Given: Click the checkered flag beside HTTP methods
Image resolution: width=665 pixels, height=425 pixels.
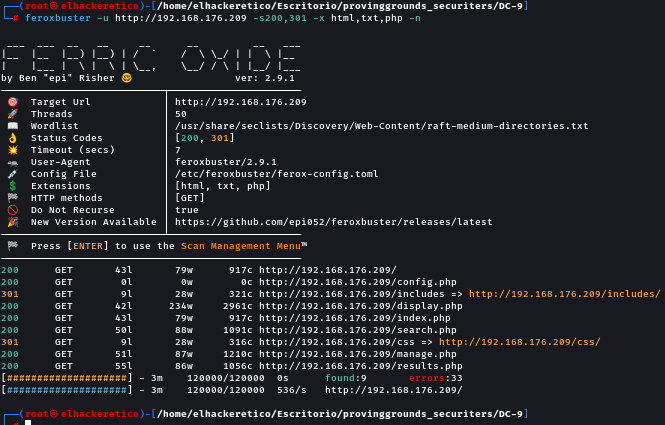Looking at the screenshot, I should pos(12,198).
